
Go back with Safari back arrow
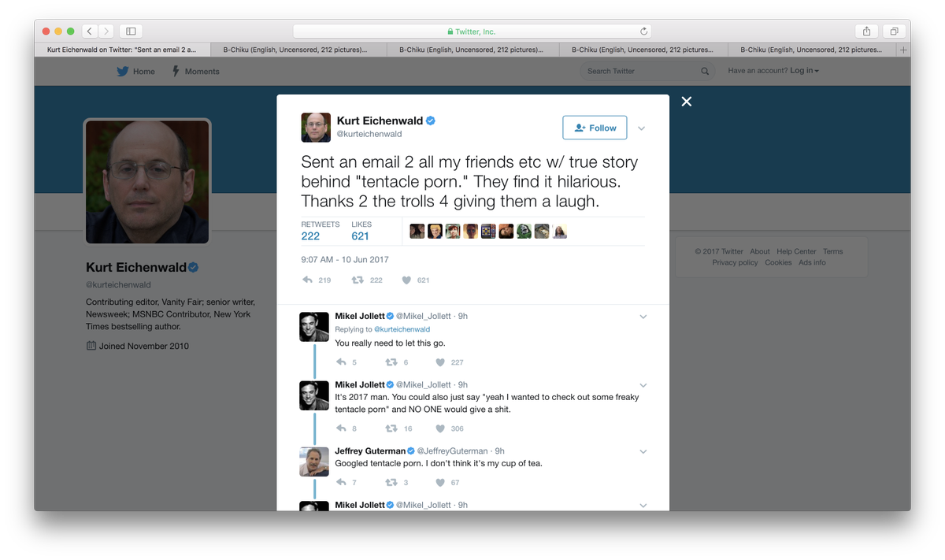coord(89,32)
